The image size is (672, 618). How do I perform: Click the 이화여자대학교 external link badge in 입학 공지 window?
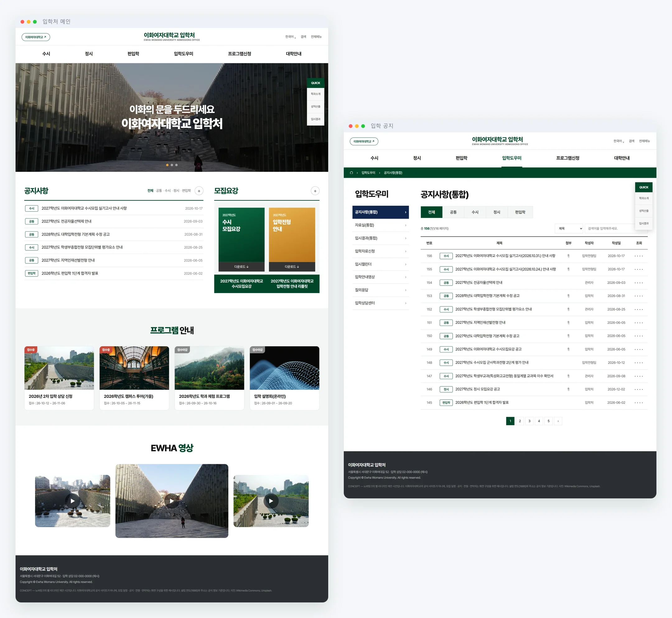click(x=364, y=141)
